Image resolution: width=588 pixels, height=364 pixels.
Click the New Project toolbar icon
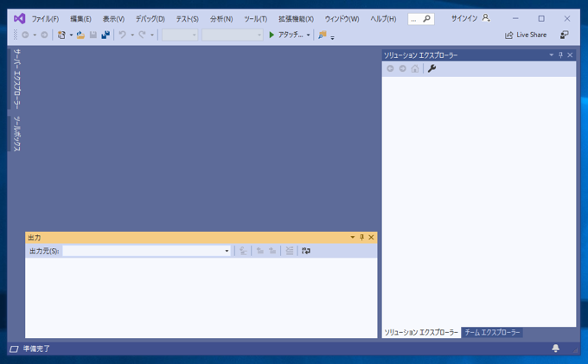tap(61, 35)
